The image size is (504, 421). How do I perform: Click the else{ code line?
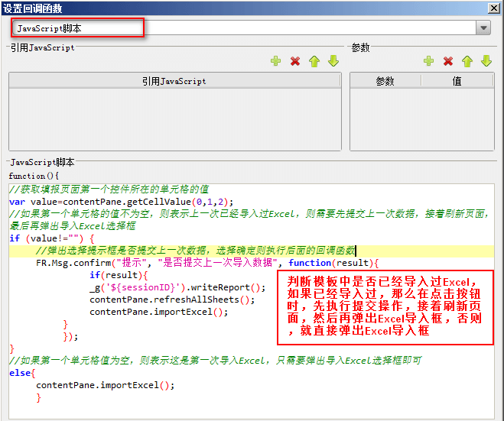click(22, 373)
